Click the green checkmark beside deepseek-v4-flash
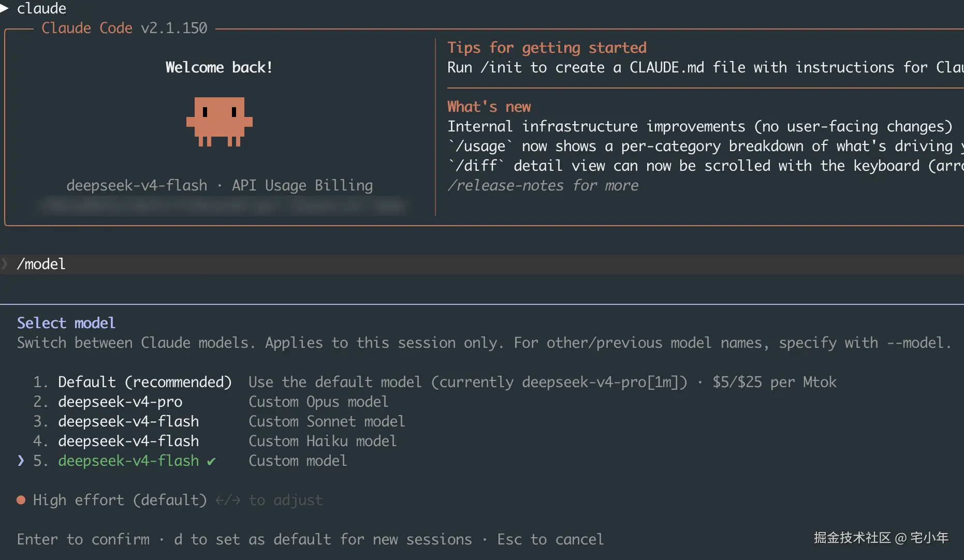The width and height of the screenshot is (964, 560). pos(211,461)
